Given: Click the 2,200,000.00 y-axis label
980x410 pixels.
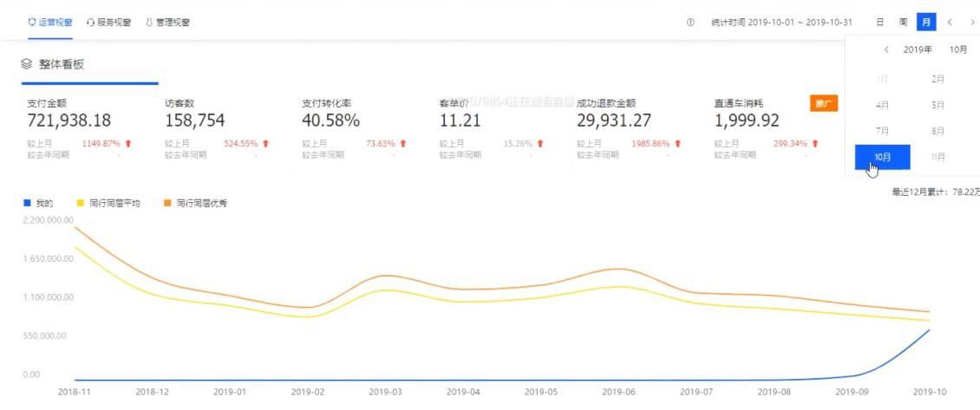Looking at the screenshot, I should coord(48,220).
